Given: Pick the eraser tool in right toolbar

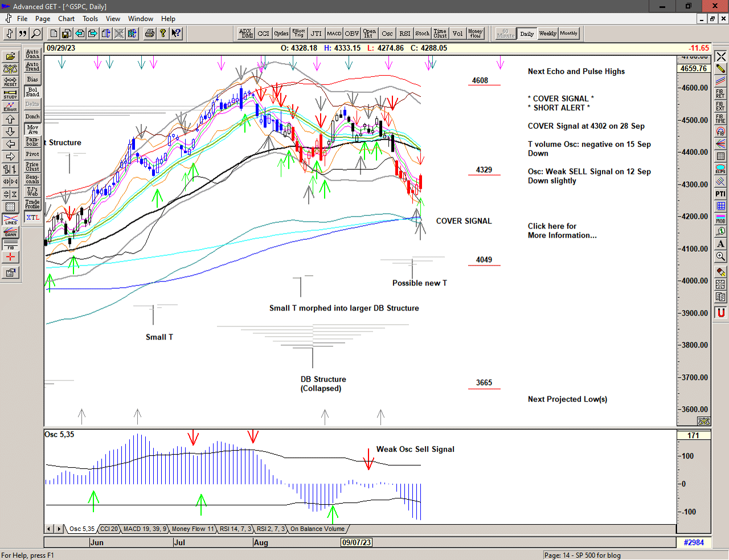Looking at the screenshot, I should tap(720, 272).
